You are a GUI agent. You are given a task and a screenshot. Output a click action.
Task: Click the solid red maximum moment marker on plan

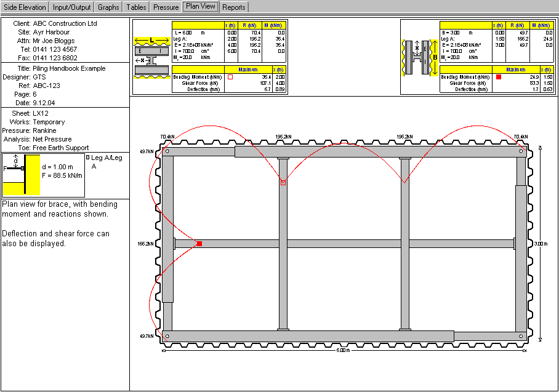[199, 244]
